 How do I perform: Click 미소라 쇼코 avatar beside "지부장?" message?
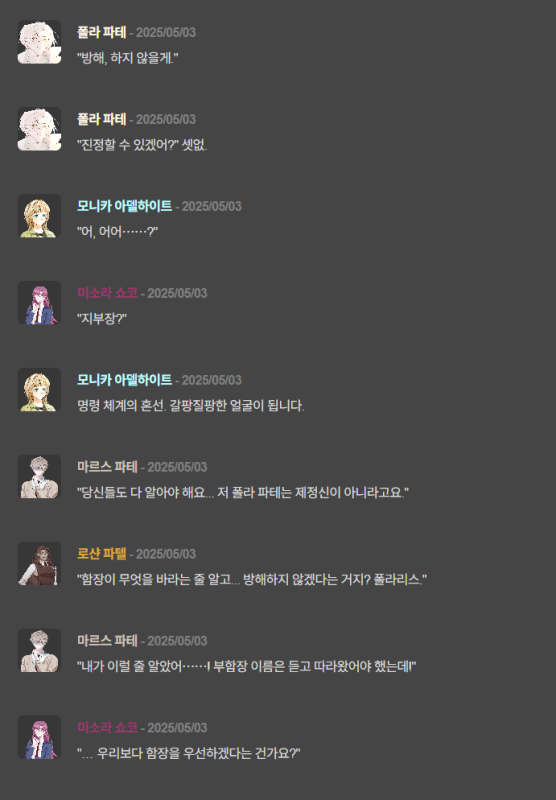39,303
